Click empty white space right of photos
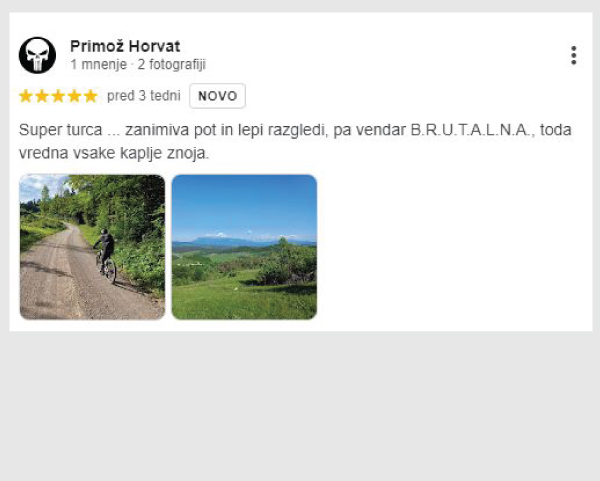Viewport: 600px width, 481px height. coord(452,247)
